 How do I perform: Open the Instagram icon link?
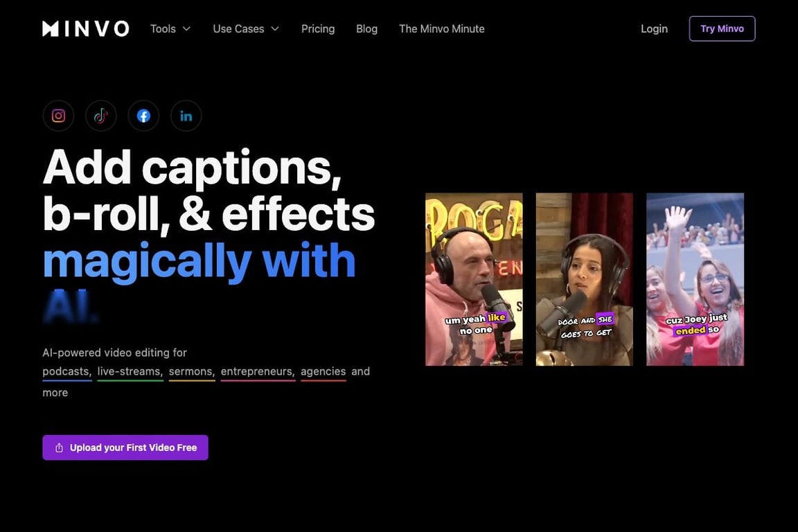(58, 116)
